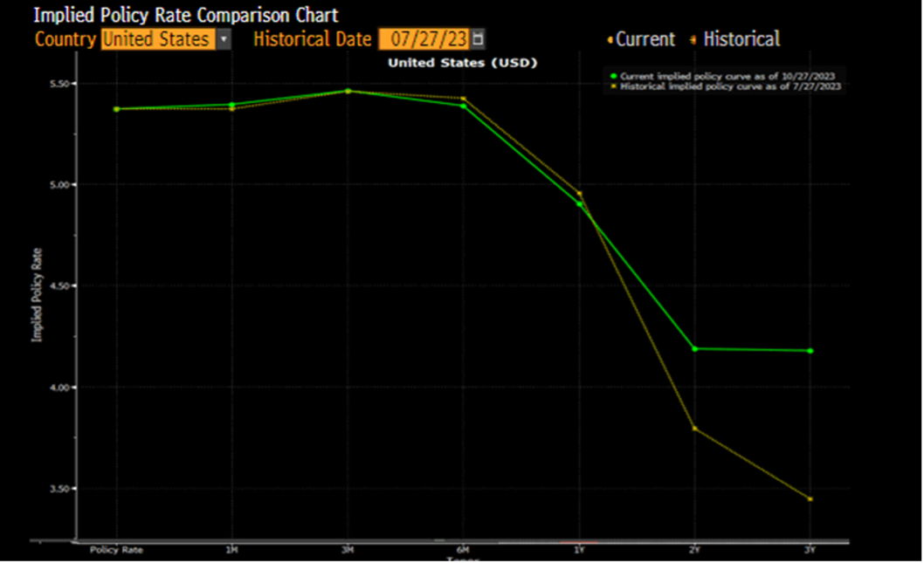The width and height of the screenshot is (924, 563).
Task: Click the Policy Rate starting data point
Action: coord(116,109)
